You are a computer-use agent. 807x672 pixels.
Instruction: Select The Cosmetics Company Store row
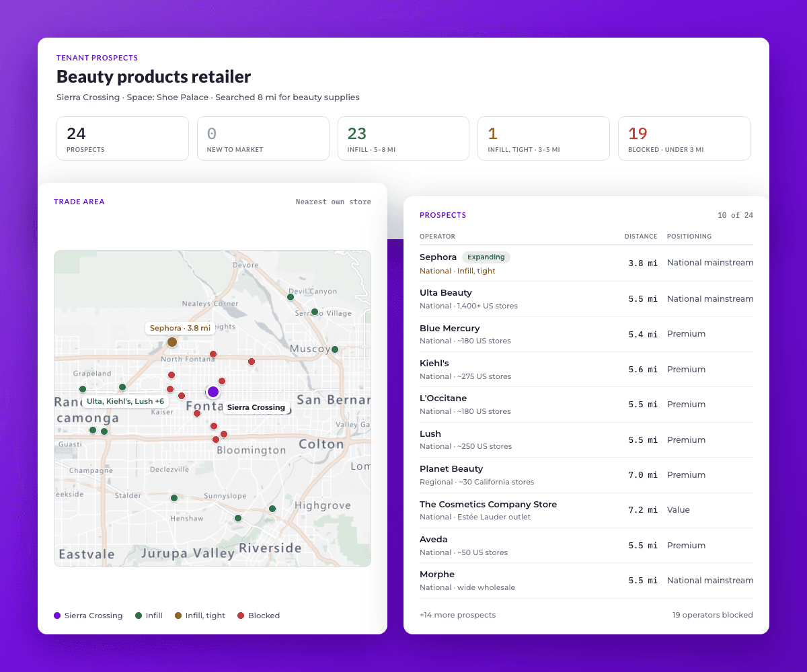tap(586, 510)
